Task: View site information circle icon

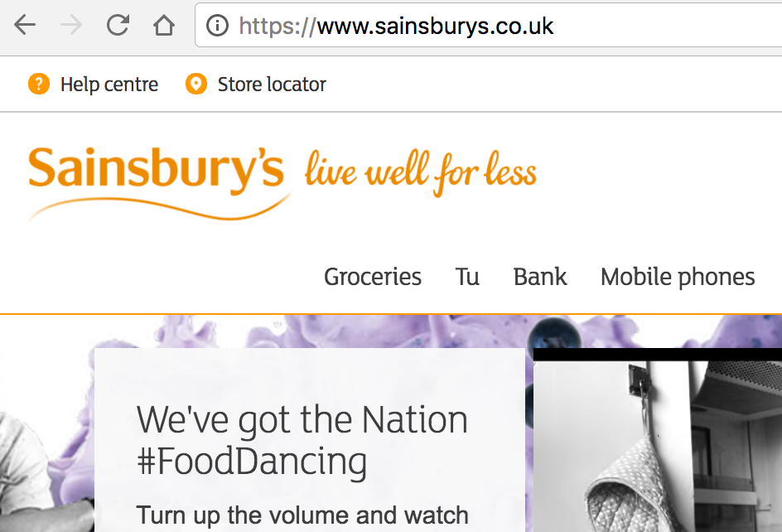Action: [x=217, y=25]
